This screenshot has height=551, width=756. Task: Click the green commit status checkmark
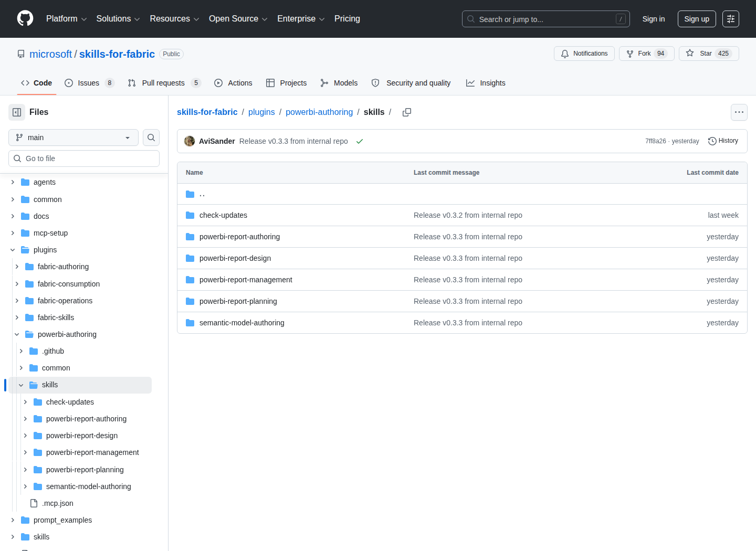tap(360, 141)
